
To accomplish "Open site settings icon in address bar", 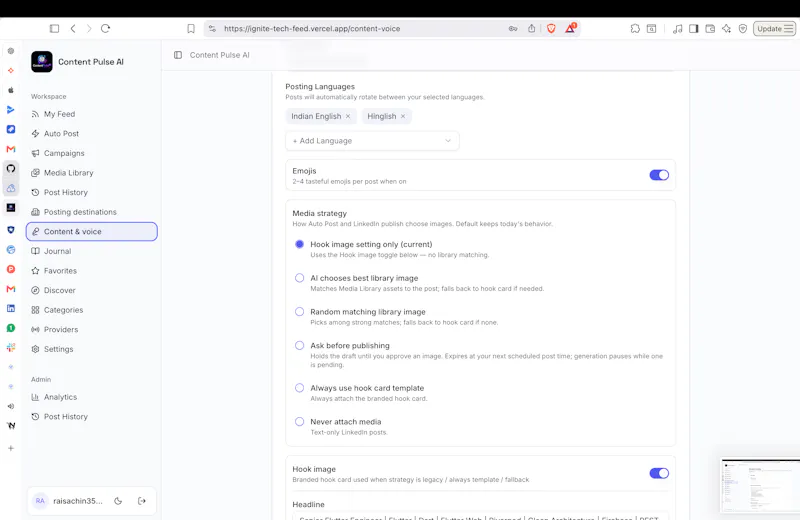I will pos(212,29).
